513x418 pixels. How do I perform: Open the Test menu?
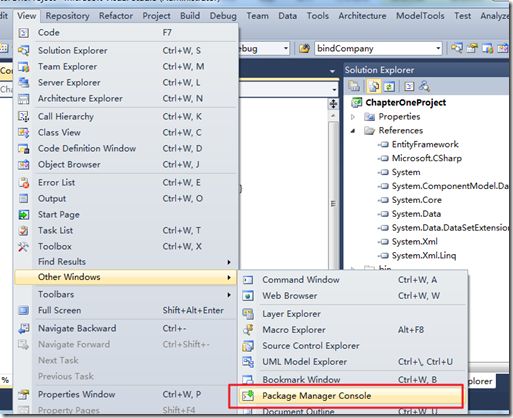(x=462, y=16)
